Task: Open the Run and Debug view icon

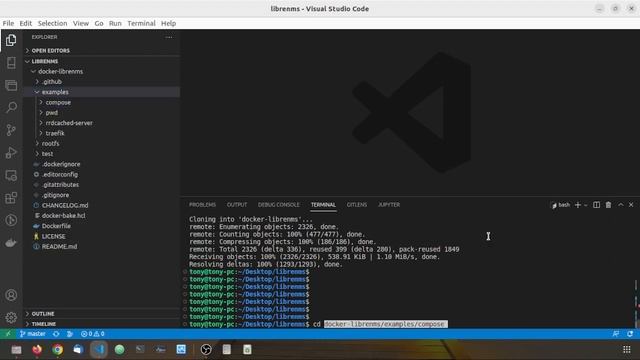Action: point(11,153)
